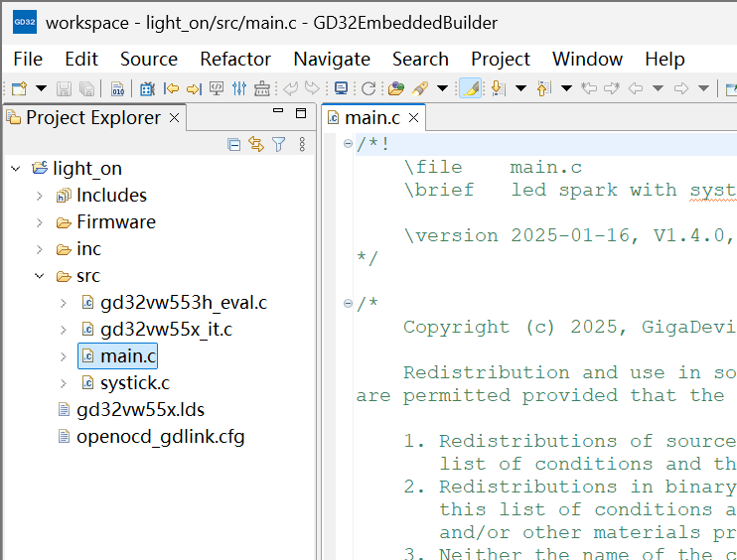
Task: Open the Previous Annotation dropdown arrow
Action: click(566, 88)
